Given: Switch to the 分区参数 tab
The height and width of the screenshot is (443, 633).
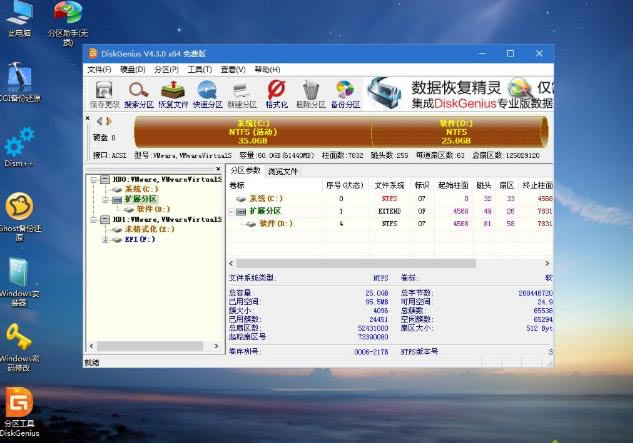Looking at the screenshot, I should pyautogui.click(x=245, y=171).
